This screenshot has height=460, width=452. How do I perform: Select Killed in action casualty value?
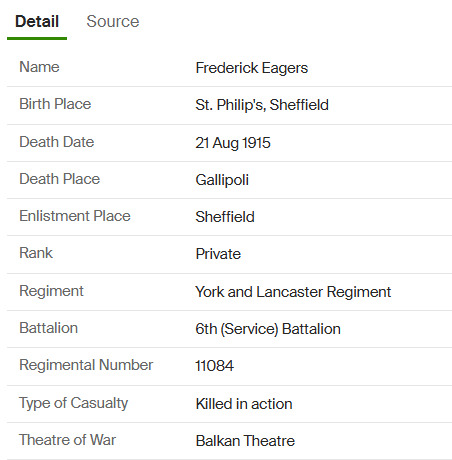point(244,404)
